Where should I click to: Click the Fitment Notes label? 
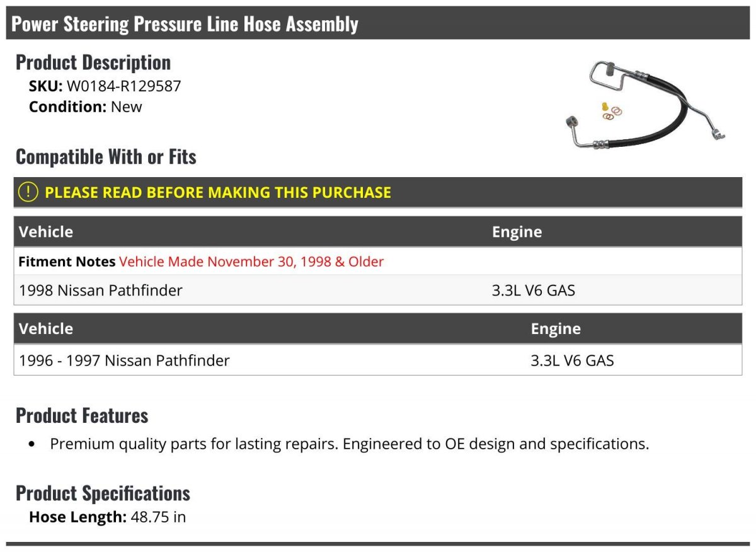pos(67,262)
